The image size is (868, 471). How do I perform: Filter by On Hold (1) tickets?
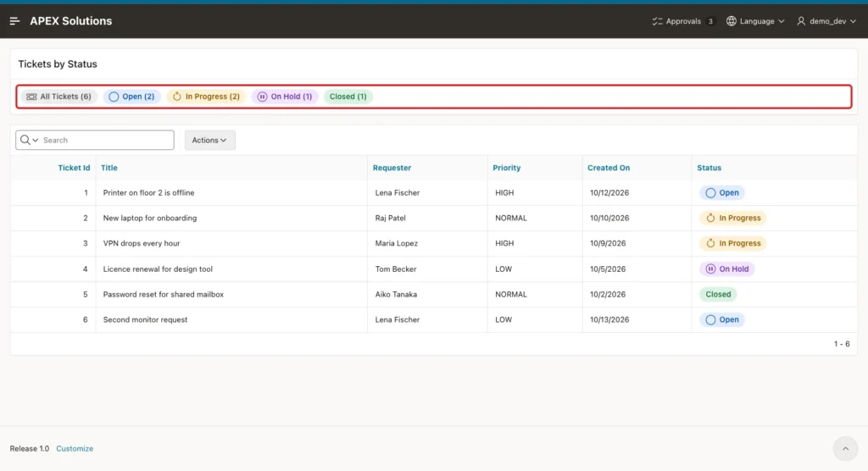tap(285, 97)
